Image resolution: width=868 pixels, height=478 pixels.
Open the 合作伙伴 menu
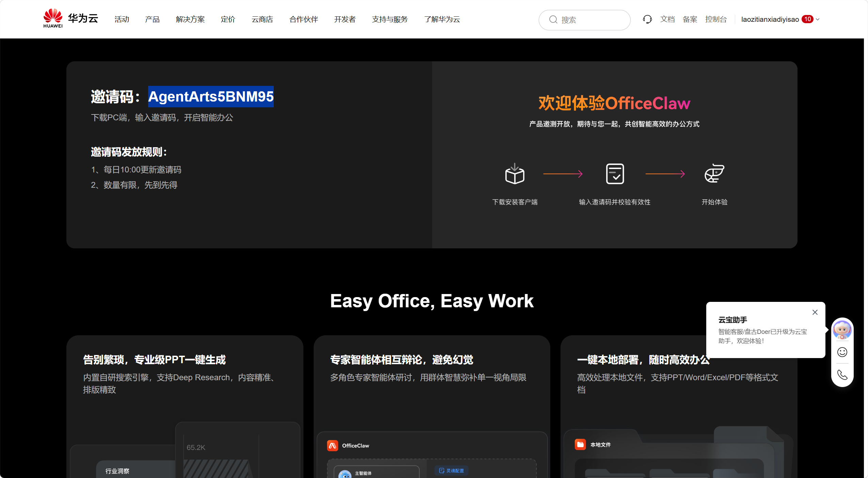(x=303, y=19)
